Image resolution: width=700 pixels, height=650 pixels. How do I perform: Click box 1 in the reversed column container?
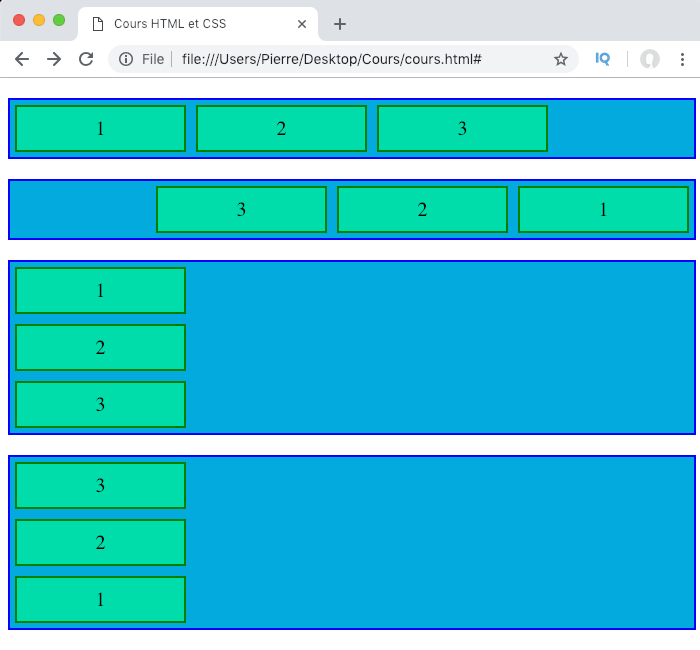pos(100,599)
